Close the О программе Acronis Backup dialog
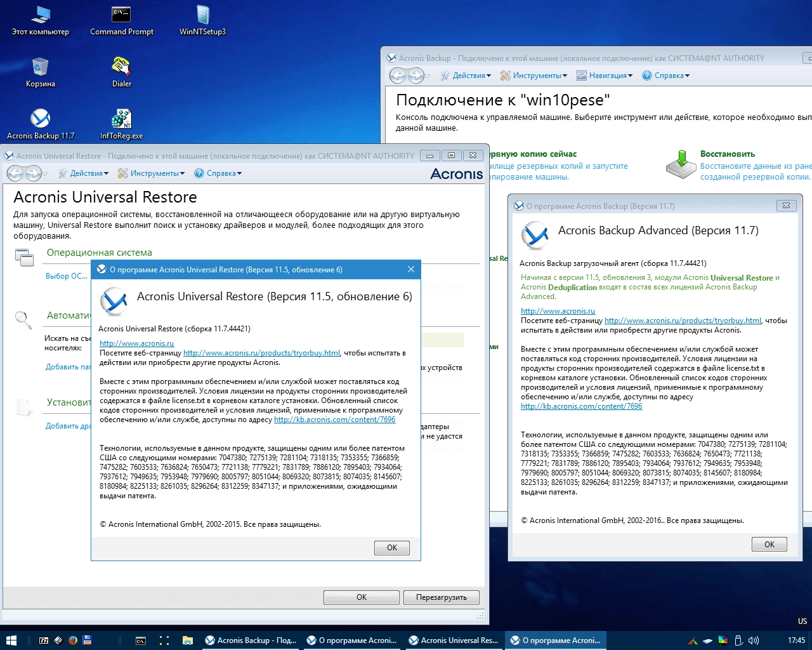Screen dimensions: 812x650 [x=786, y=206]
